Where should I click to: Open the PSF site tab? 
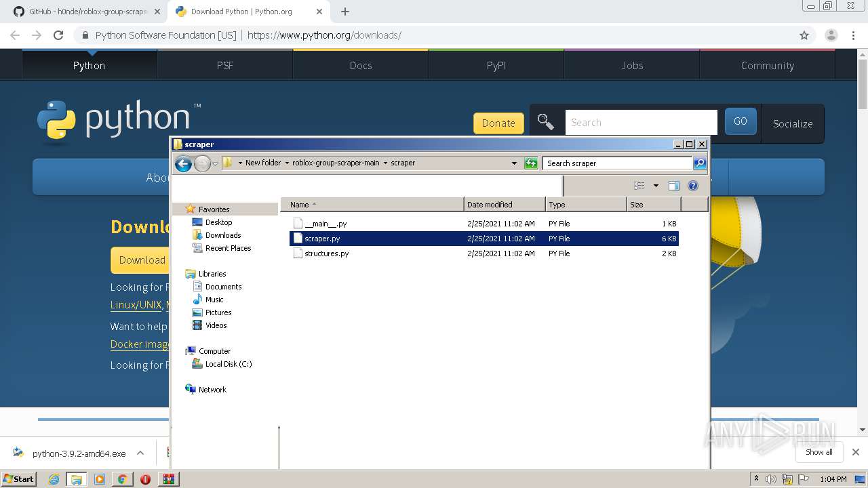click(225, 65)
